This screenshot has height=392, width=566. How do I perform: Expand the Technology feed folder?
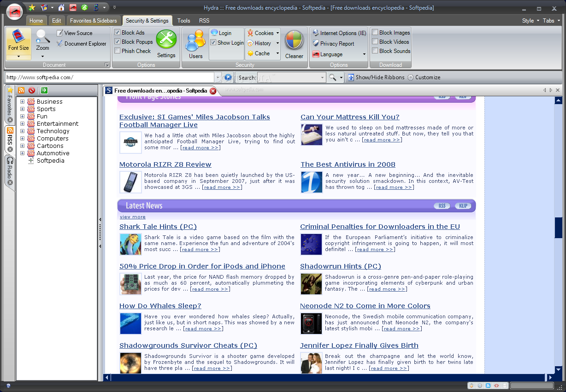pyautogui.click(x=22, y=131)
